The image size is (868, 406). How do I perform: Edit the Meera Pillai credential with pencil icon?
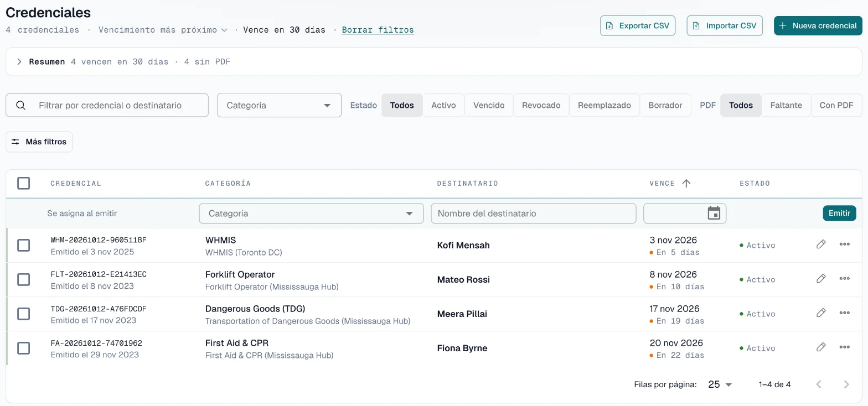click(x=821, y=313)
